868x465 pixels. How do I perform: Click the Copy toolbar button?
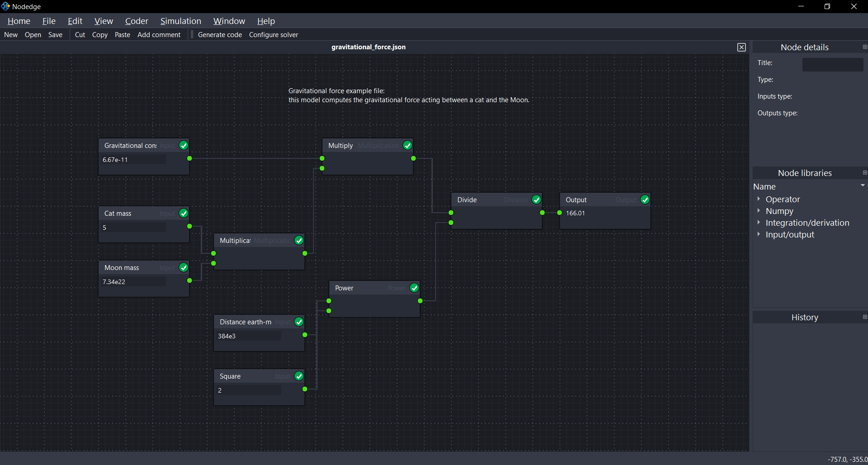pos(100,35)
